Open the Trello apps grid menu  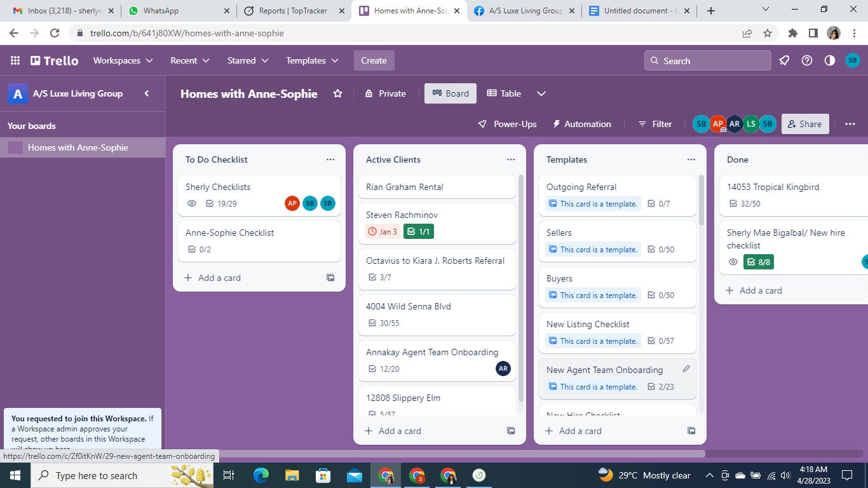[x=15, y=60]
